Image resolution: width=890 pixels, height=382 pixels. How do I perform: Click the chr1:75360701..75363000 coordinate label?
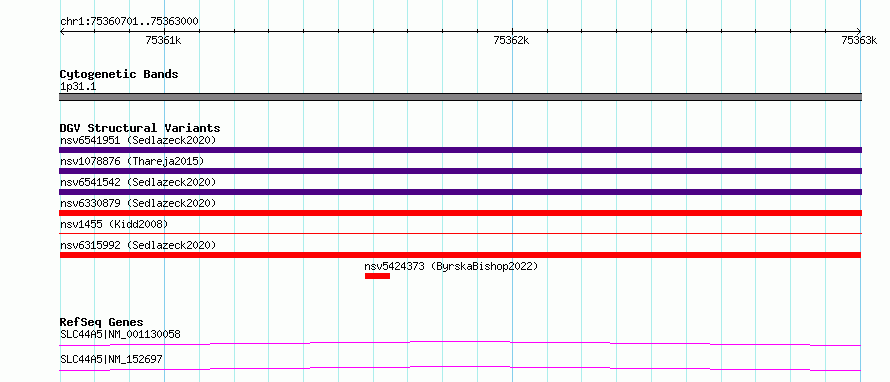tap(129, 22)
